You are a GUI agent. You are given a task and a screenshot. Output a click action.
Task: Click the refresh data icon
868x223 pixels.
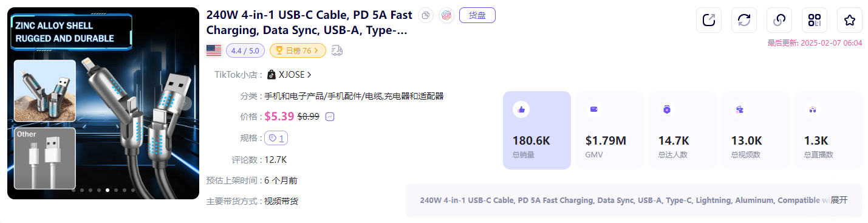coord(744,20)
